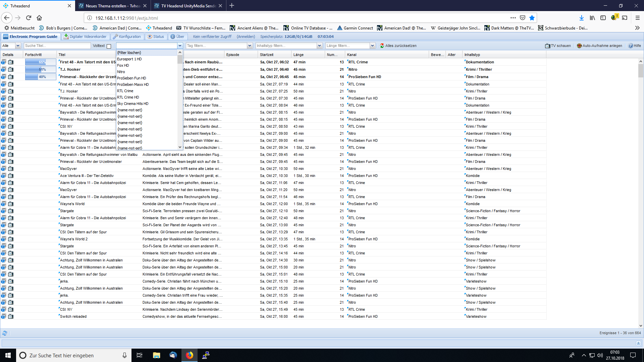Image resolution: width=644 pixels, height=362 pixels.
Task: Open Windows notification center
Action: point(633,355)
